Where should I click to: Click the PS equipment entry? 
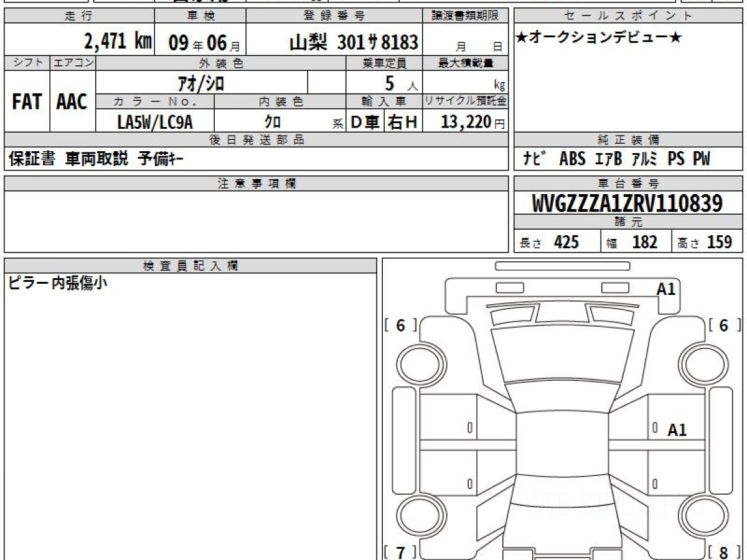(x=676, y=159)
